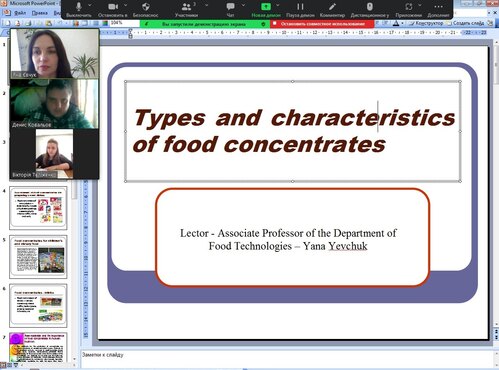
Task: Click the Создать слайд button
Action: coord(466,23)
